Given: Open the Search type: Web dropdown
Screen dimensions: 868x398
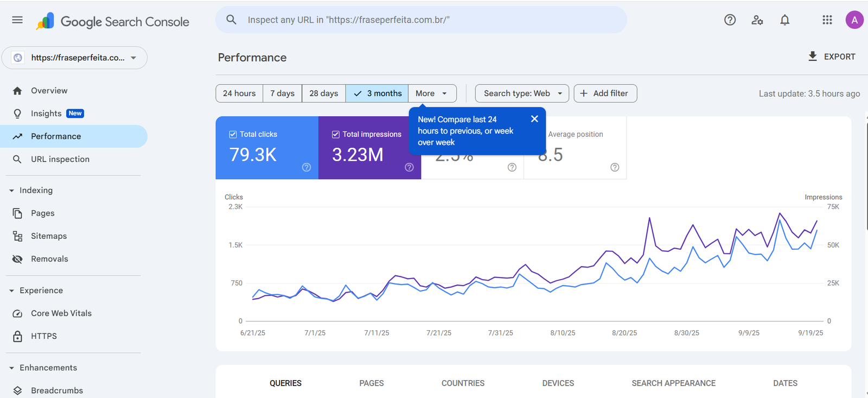Looking at the screenshot, I should [522, 93].
